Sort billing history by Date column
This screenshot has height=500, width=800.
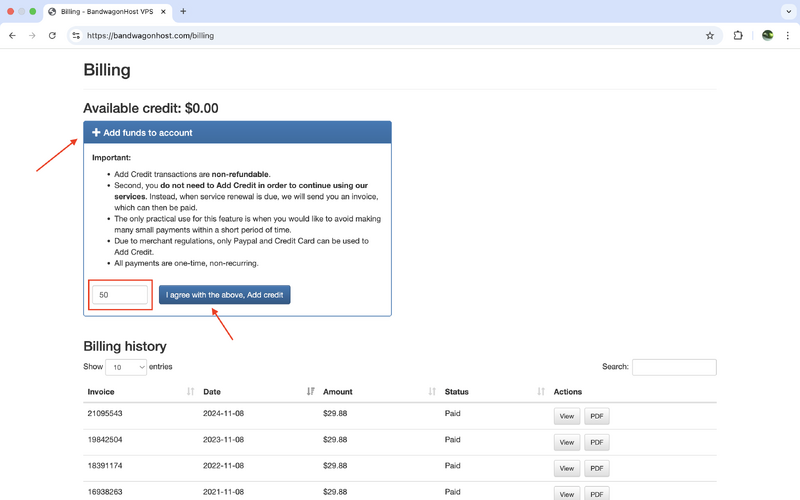(255, 391)
